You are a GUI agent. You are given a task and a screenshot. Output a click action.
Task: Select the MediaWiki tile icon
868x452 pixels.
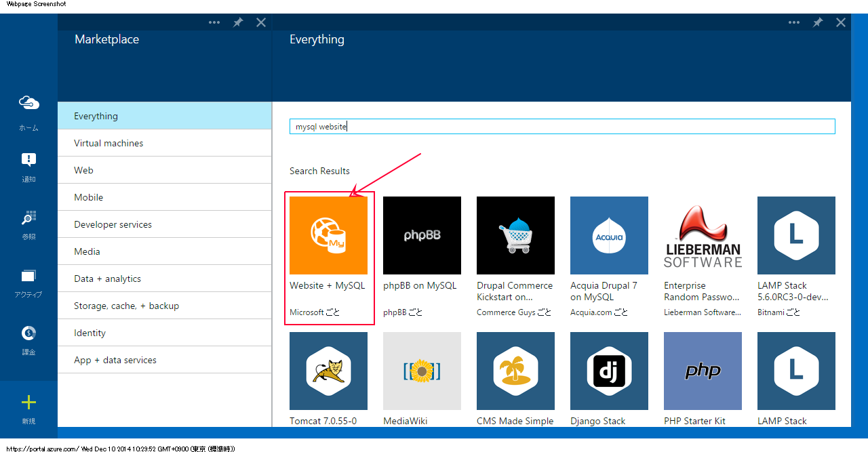[422, 371]
